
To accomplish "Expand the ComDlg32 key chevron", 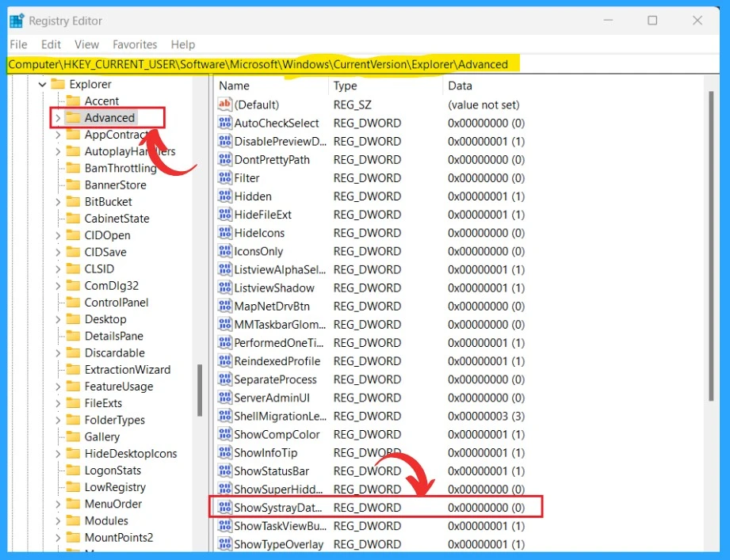I will click(58, 286).
